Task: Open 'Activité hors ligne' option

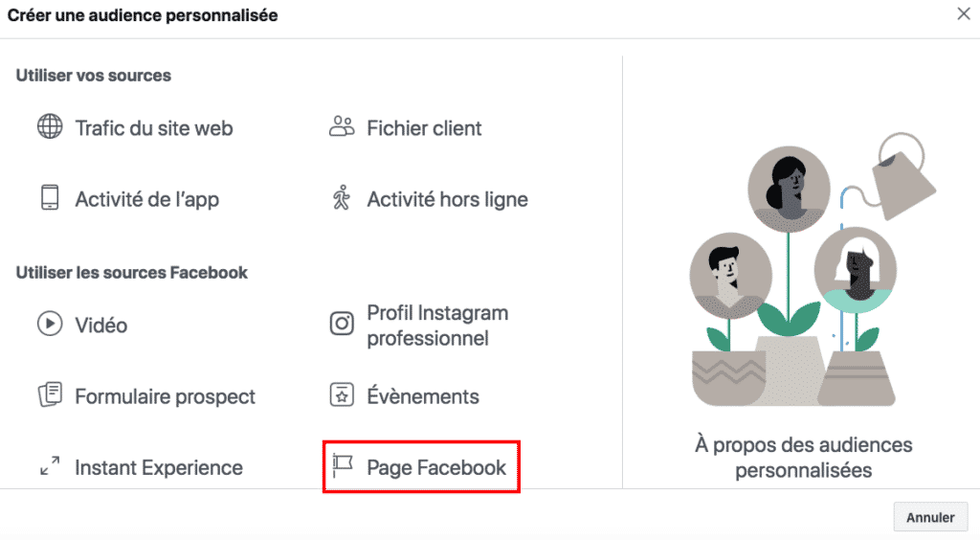Action: pyautogui.click(x=447, y=199)
